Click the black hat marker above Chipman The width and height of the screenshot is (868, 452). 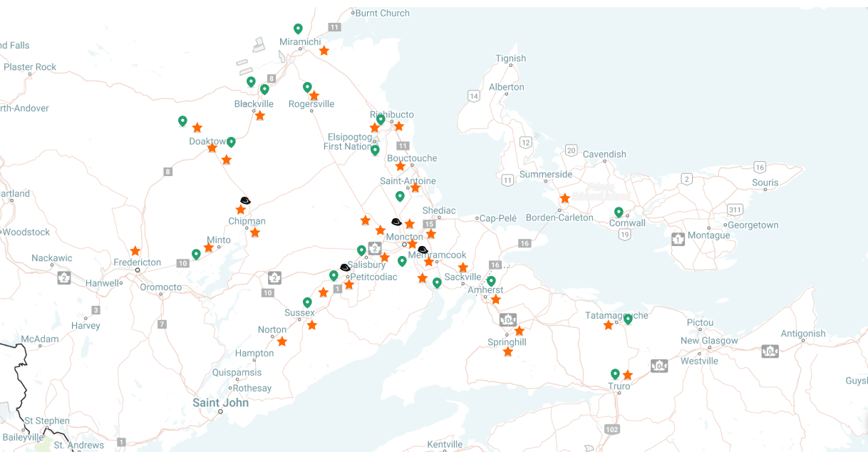[x=245, y=201]
